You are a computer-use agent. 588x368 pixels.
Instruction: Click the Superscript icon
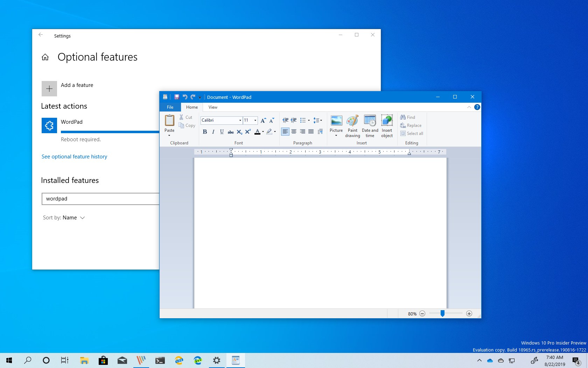click(248, 132)
